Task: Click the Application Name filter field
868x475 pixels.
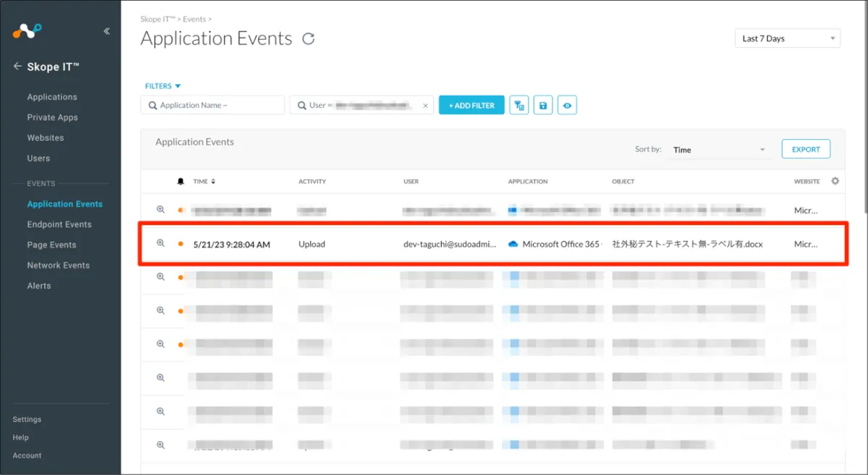Action: click(x=213, y=106)
